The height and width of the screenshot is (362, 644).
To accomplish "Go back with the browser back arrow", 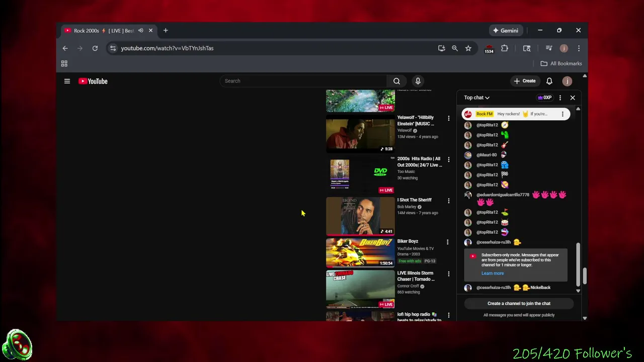I will (65, 48).
